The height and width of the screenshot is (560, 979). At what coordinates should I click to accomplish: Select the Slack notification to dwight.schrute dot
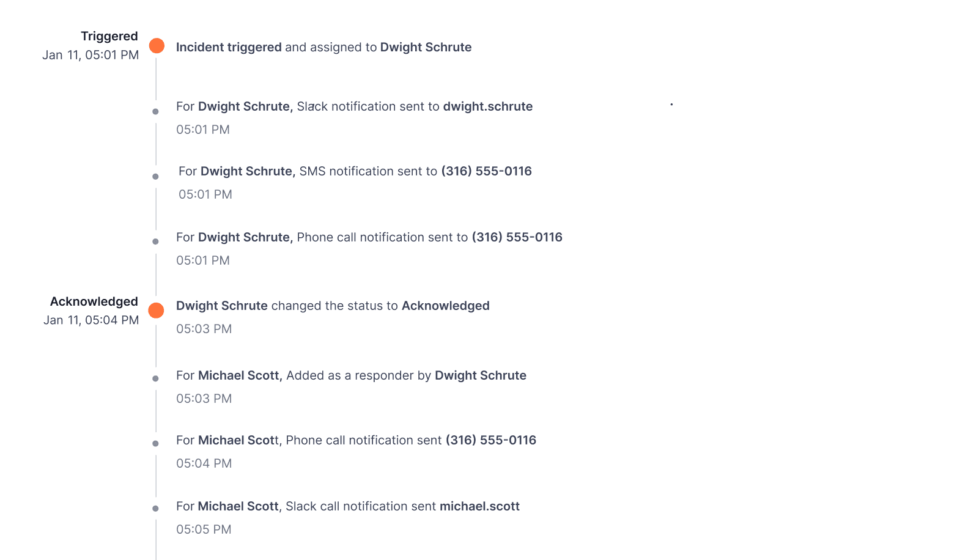tap(155, 111)
